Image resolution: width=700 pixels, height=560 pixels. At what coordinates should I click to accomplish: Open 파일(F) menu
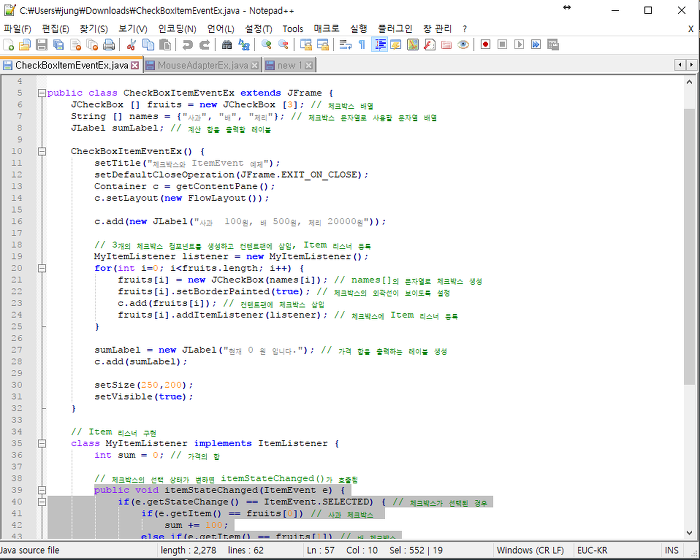pyautogui.click(x=17, y=29)
